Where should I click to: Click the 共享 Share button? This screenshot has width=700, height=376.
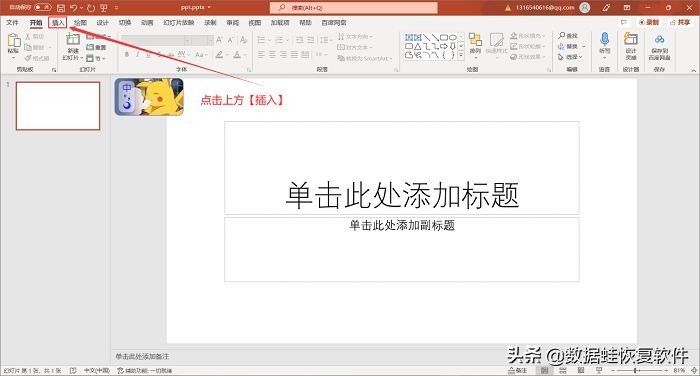click(680, 22)
